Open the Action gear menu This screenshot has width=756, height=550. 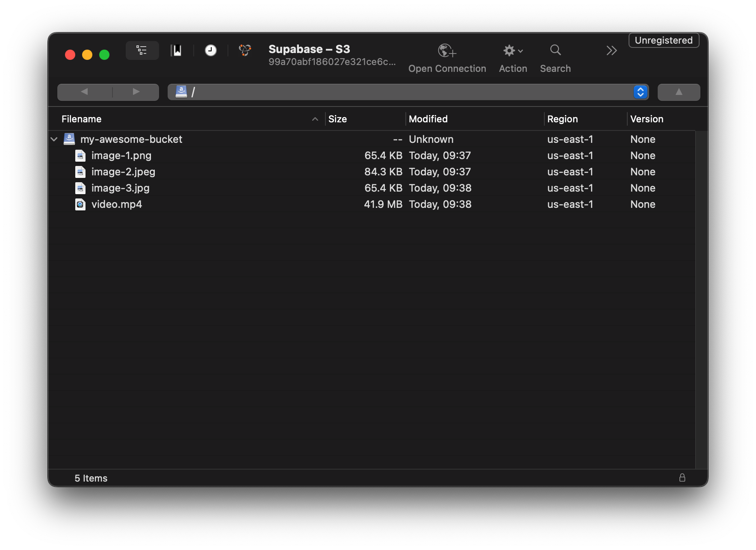513,50
